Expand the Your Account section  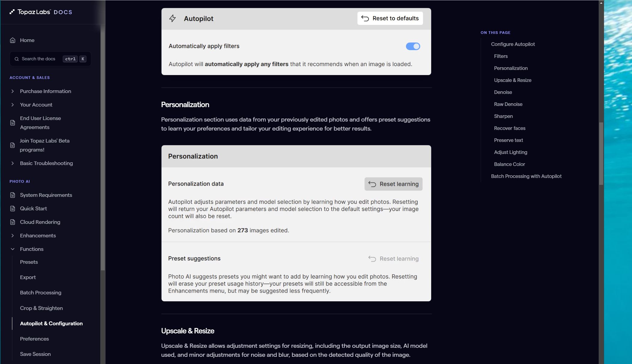click(12, 105)
